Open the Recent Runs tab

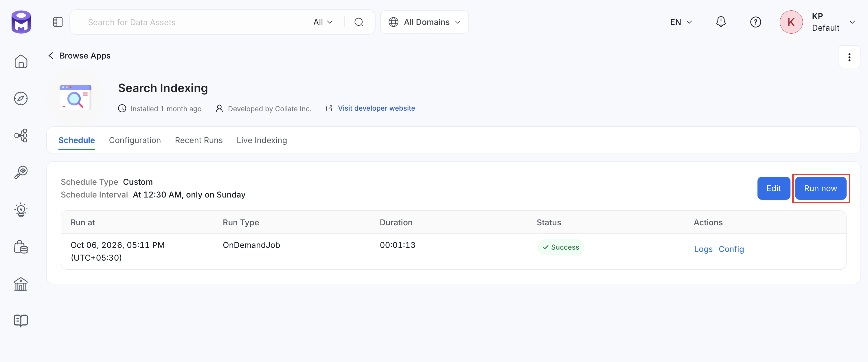click(x=198, y=140)
